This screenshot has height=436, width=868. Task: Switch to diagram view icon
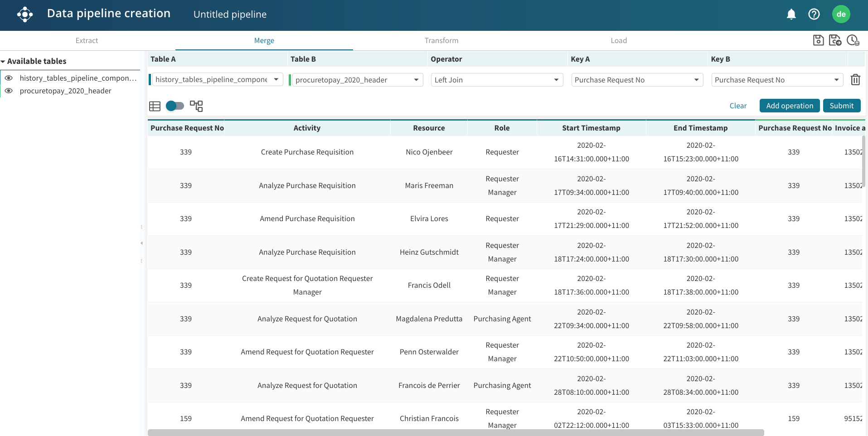[x=196, y=106]
